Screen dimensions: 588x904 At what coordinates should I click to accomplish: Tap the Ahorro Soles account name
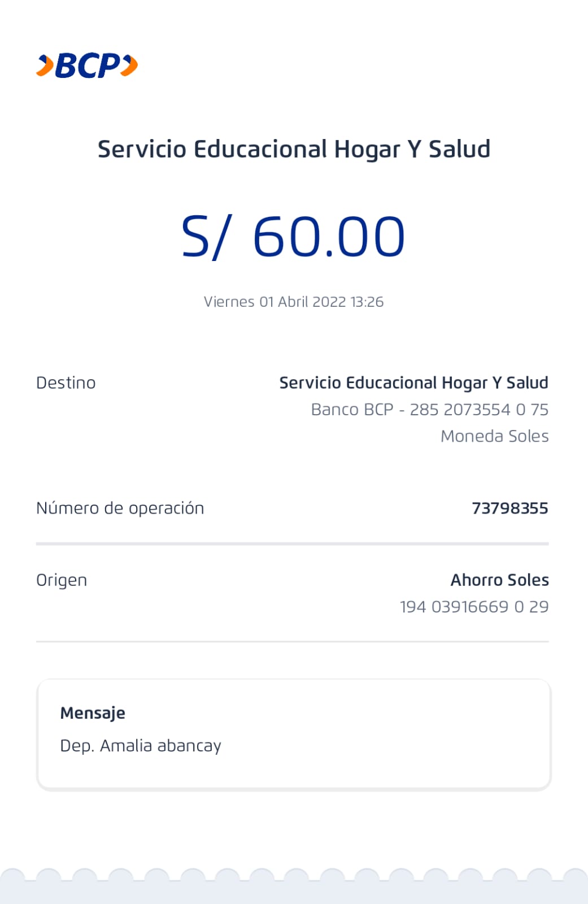pyautogui.click(x=499, y=580)
